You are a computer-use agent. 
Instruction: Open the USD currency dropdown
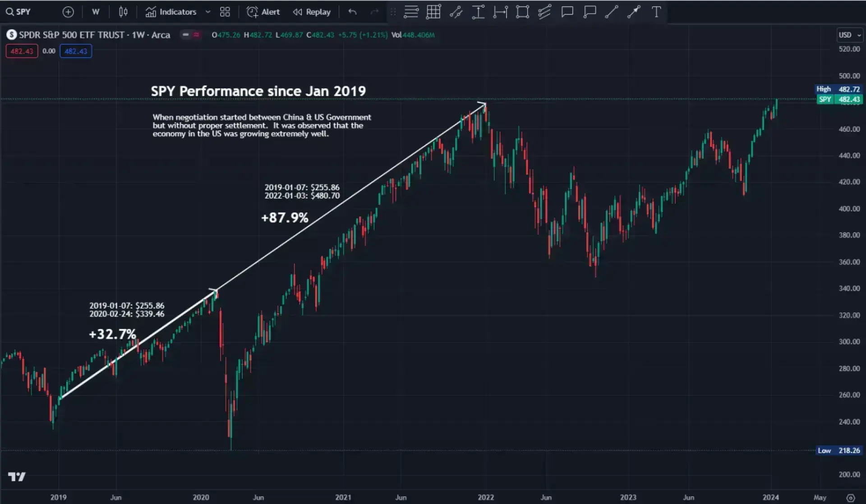click(850, 35)
